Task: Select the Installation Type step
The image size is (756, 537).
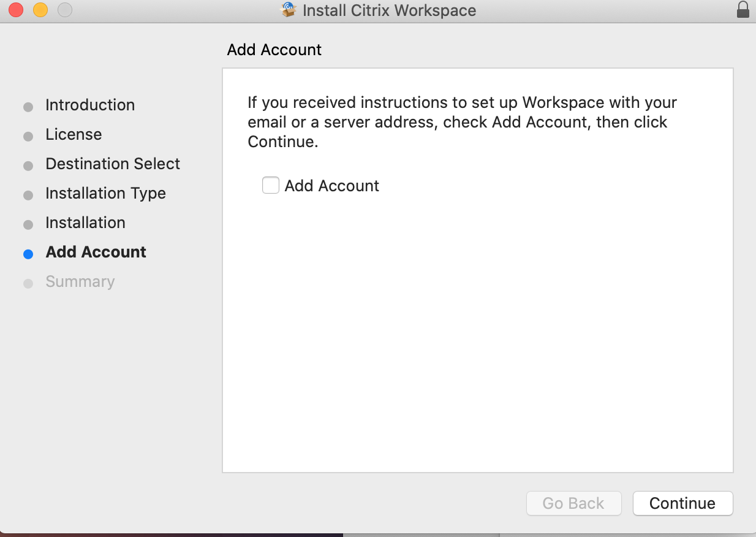Action: point(105,193)
